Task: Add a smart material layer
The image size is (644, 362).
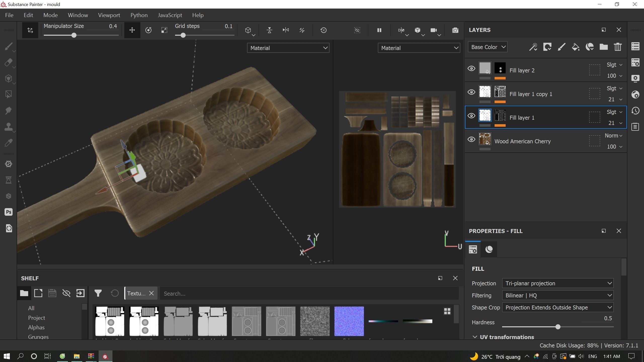Action: [590, 47]
